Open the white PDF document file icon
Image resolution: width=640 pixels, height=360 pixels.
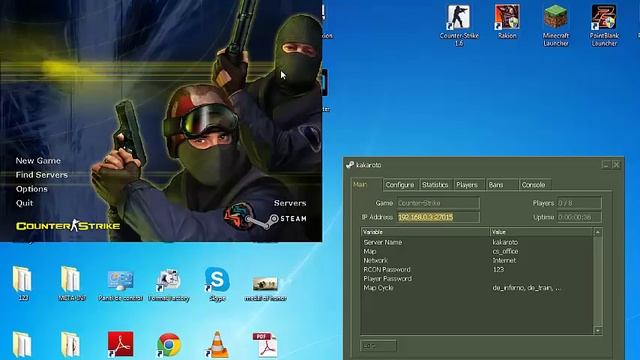[265, 345]
